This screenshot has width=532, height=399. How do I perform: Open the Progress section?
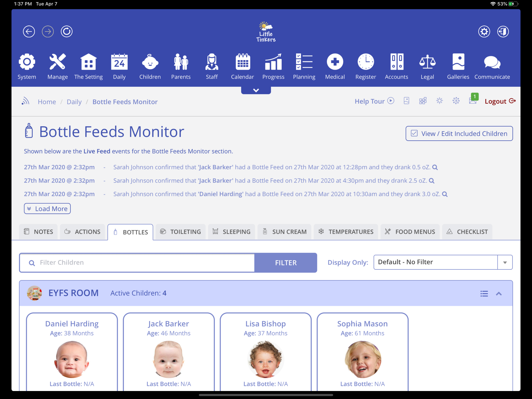click(x=273, y=67)
